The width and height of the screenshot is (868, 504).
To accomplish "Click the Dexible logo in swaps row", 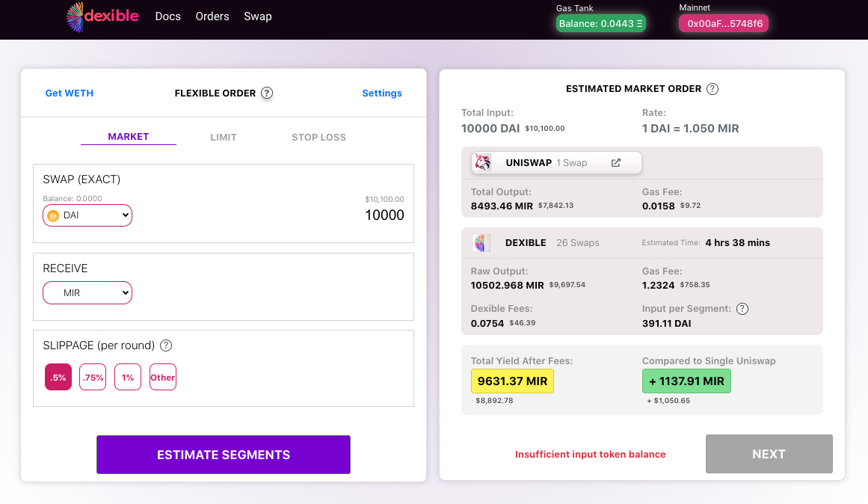I will point(481,242).
